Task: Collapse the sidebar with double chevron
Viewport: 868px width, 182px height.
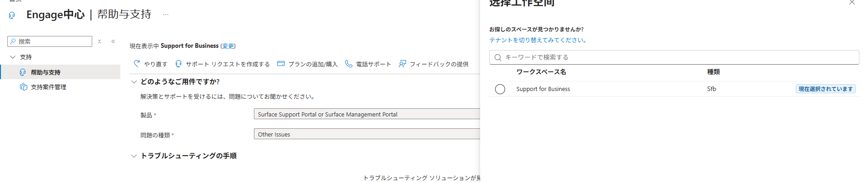Action: point(113,41)
